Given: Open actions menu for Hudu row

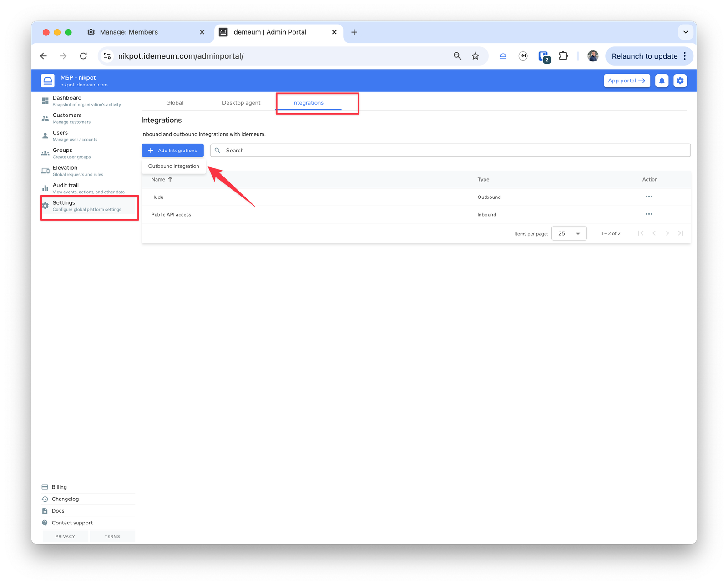Looking at the screenshot, I should coord(649,197).
